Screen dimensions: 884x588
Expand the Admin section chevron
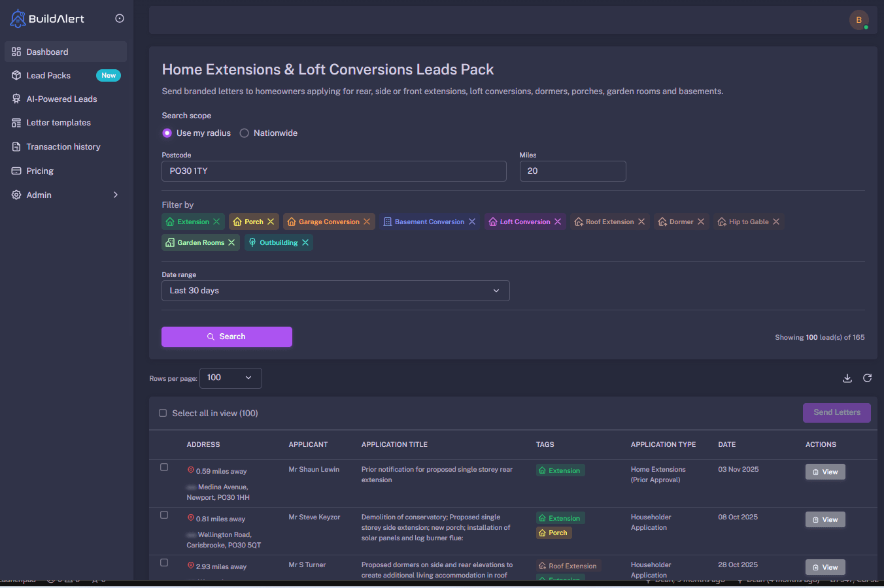pyautogui.click(x=115, y=195)
